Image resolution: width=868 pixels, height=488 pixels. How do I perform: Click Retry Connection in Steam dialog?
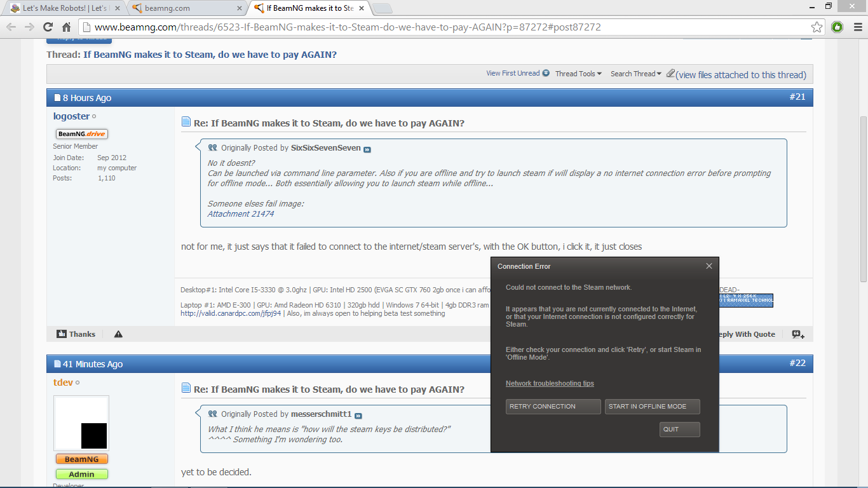tap(553, 407)
